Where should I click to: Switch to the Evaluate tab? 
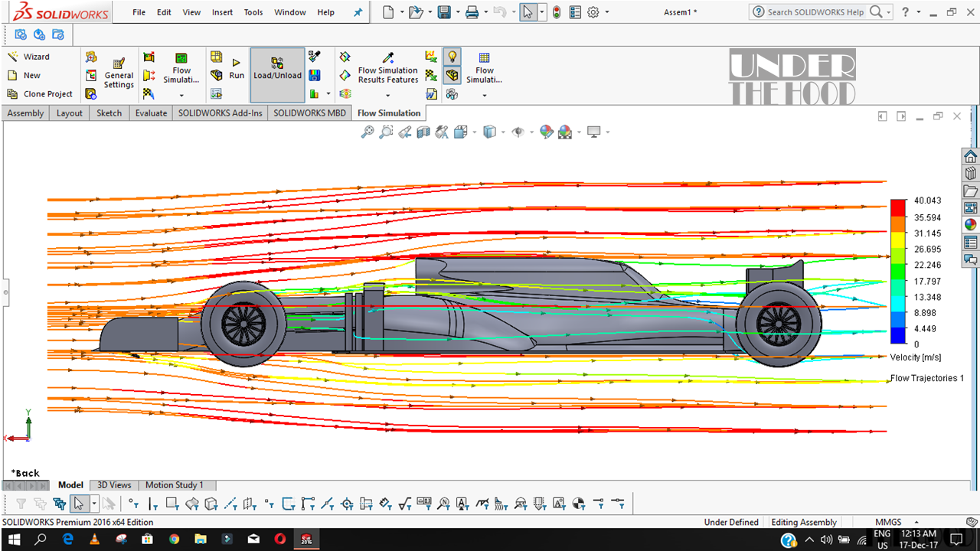151,113
